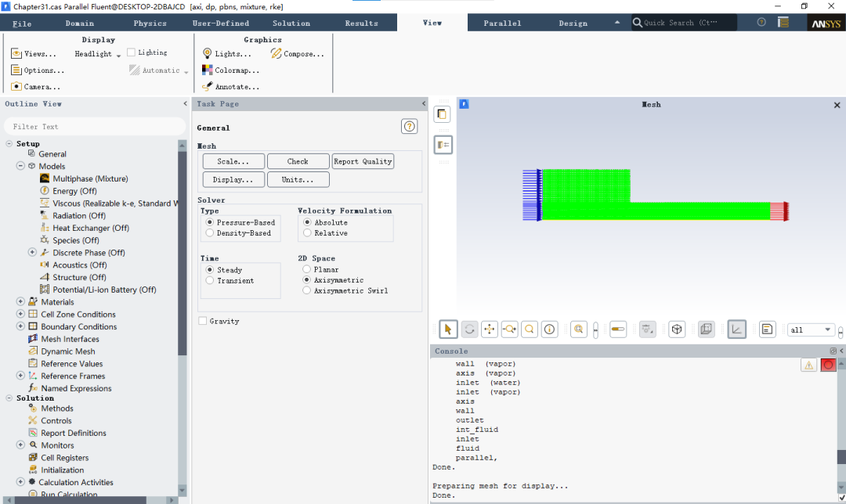Open the 'all' dropdown in graphics toolbar
This screenshot has width=846, height=504.
(811, 329)
